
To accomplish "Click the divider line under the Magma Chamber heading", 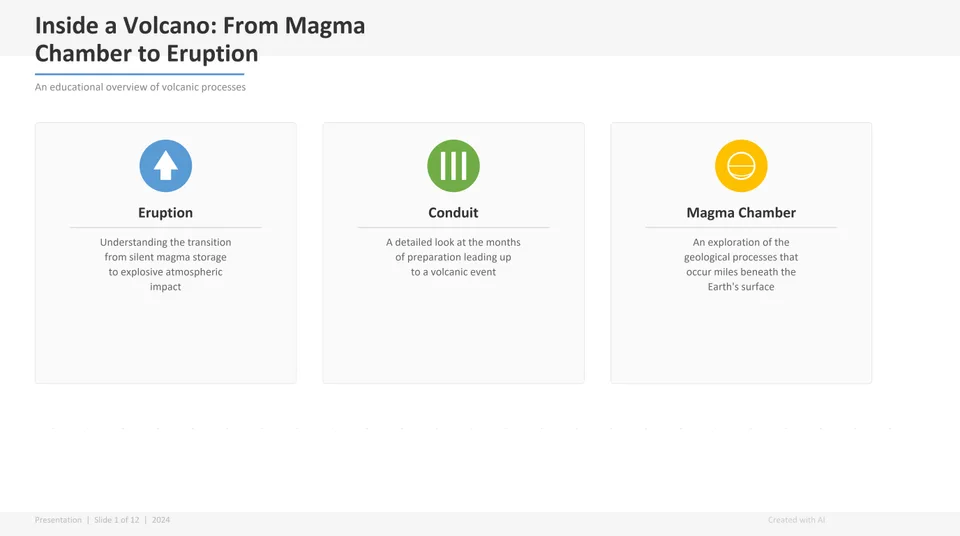I will pyautogui.click(x=741, y=228).
